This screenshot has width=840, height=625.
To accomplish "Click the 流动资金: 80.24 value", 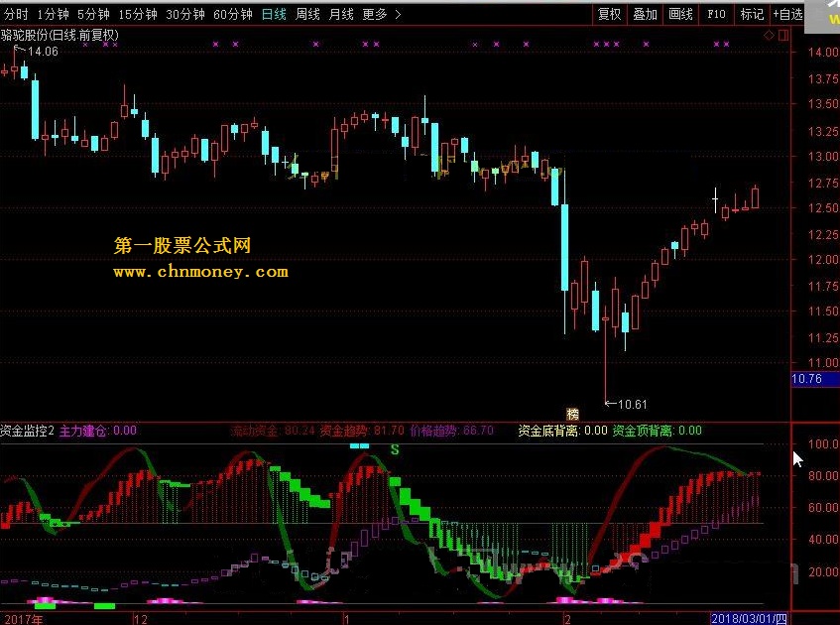I will tap(273, 431).
